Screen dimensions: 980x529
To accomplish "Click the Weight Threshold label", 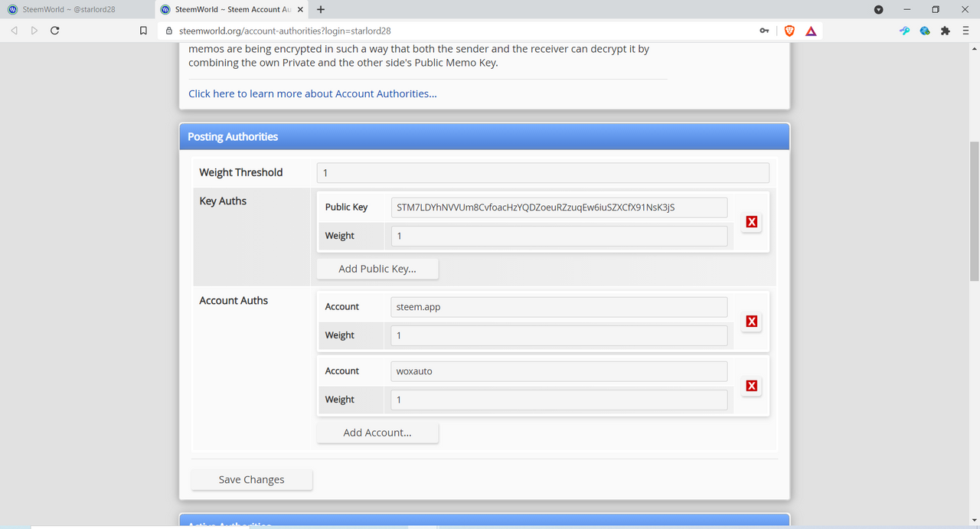I will coord(241,172).
